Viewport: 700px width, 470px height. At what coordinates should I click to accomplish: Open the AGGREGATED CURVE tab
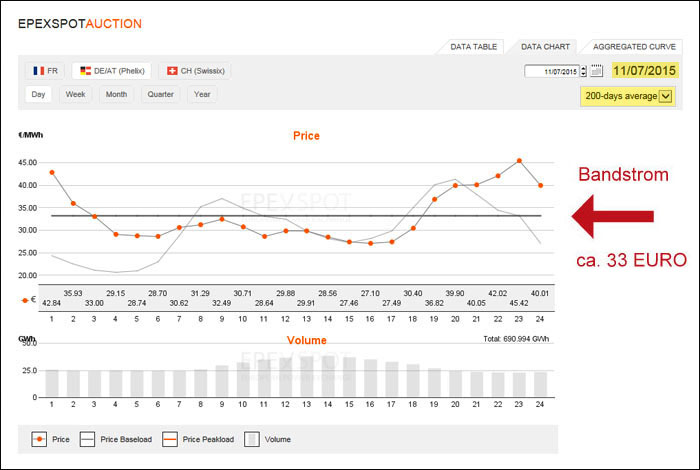(634, 47)
